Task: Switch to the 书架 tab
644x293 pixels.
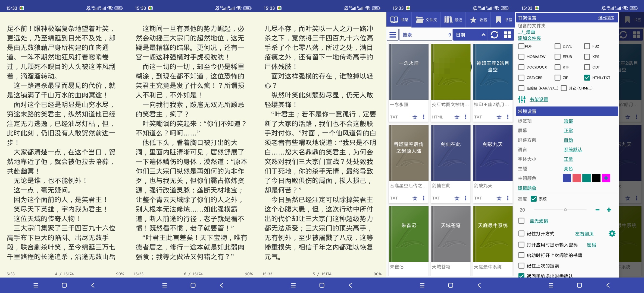Action: 399,20
